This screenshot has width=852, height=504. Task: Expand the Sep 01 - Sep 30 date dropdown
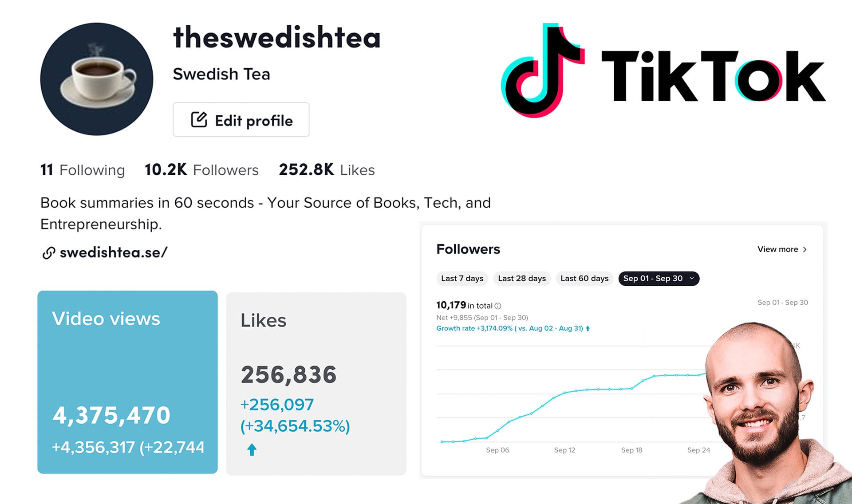(691, 278)
